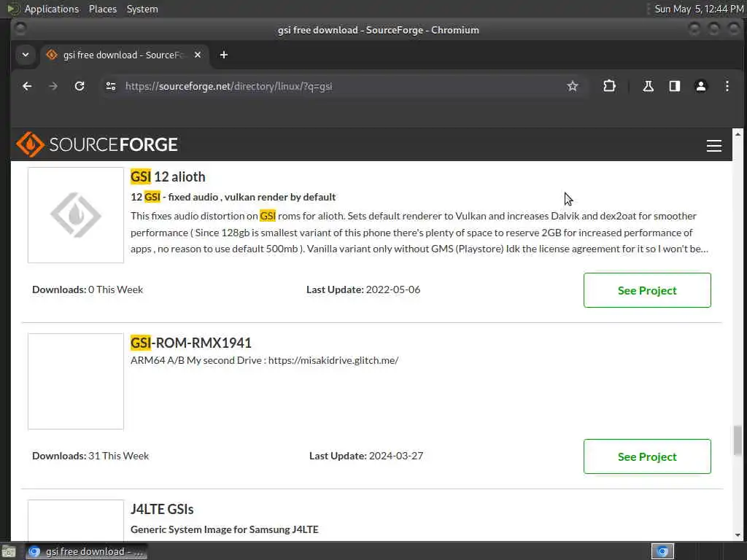Viewport: 747px width, 560px height.
Task: Bookmark this page with the star
Action: click(x=572, y=86)
